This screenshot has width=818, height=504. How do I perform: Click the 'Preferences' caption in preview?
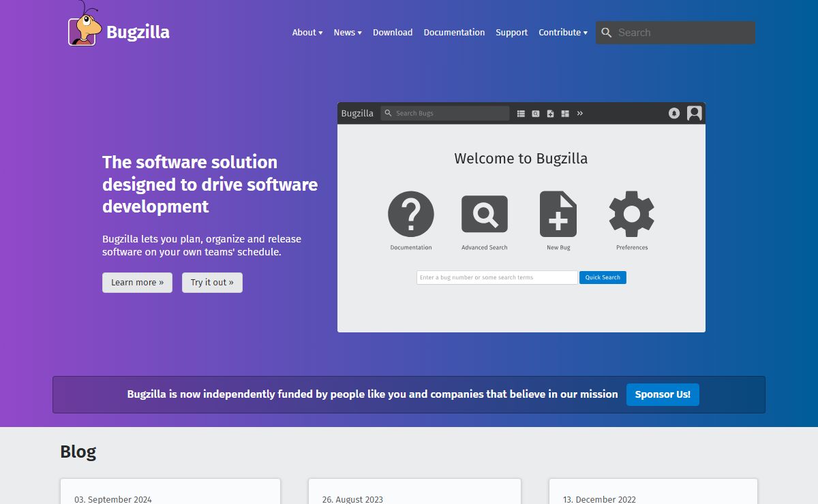coord(632,248)
